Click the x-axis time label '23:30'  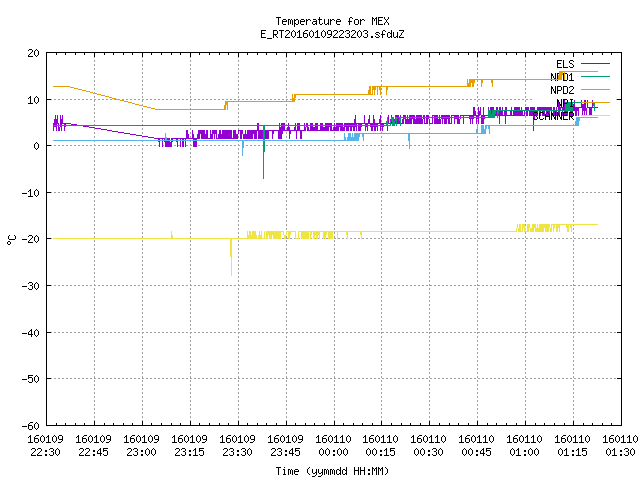pos(238,453)
